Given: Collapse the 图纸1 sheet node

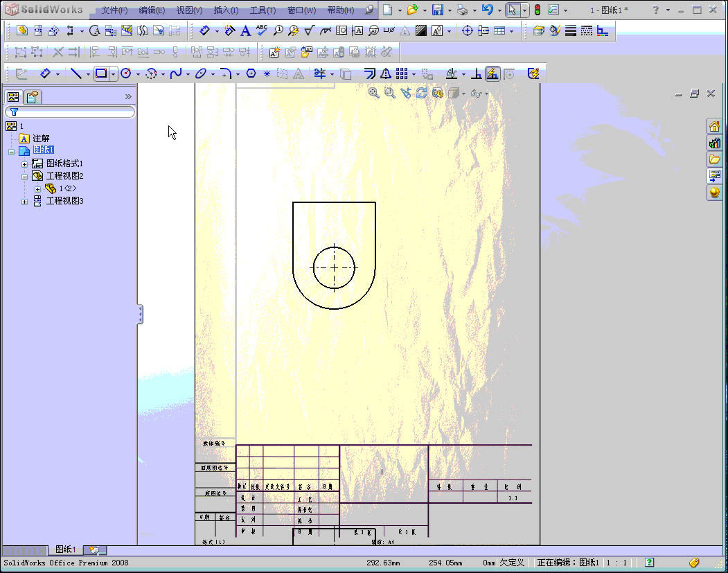Looking at the screenshot, I should pos(12,151).
